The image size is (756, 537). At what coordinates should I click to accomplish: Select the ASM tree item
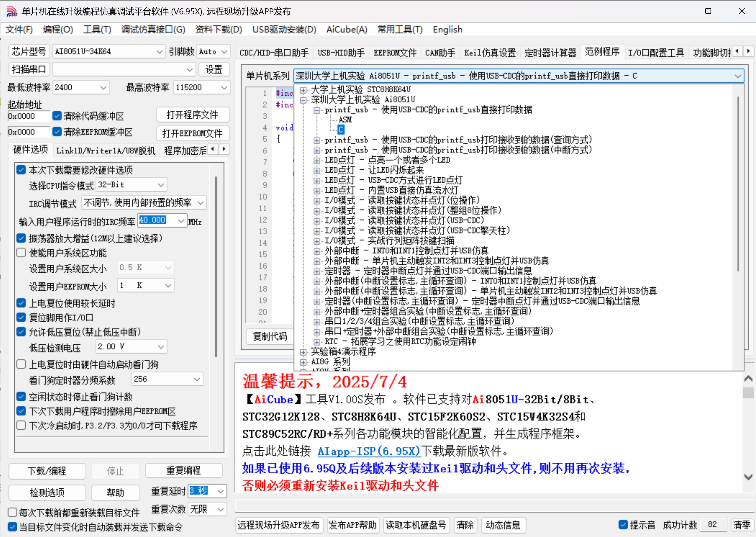(x=345, y=120)
